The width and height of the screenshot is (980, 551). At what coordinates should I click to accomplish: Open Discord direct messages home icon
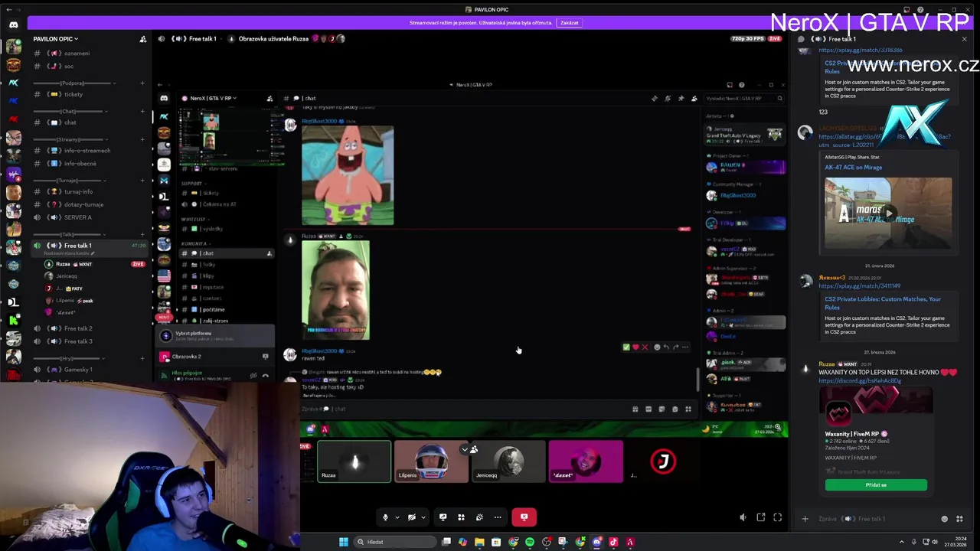click(13, 24)
